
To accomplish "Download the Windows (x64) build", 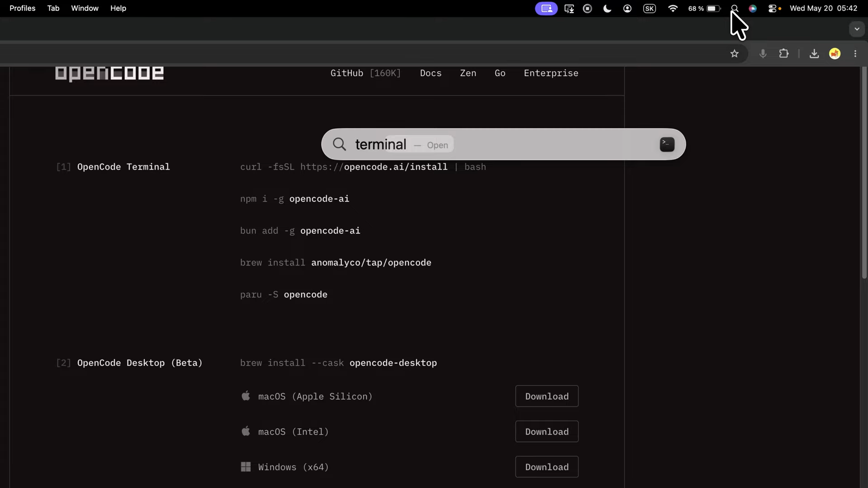I will 547,467.
